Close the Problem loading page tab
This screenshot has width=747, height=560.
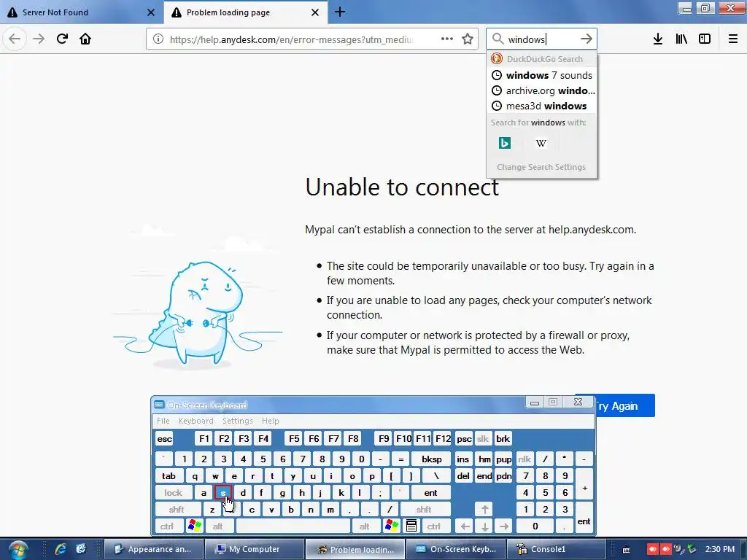pos(315,12)
